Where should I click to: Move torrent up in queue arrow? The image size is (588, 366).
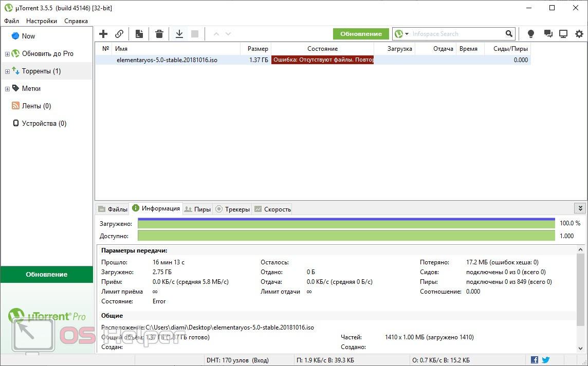pos(216,34)
